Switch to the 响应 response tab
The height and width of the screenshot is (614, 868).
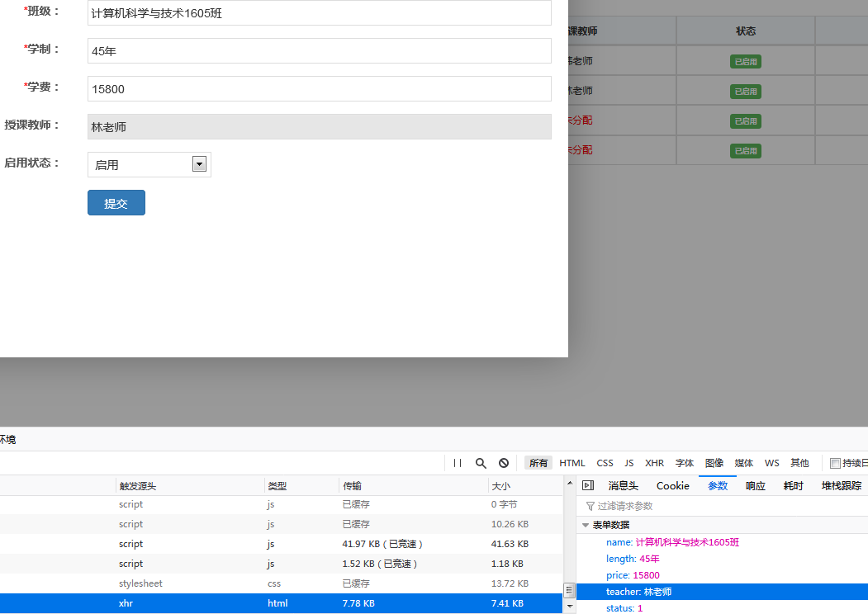point(755,485)
